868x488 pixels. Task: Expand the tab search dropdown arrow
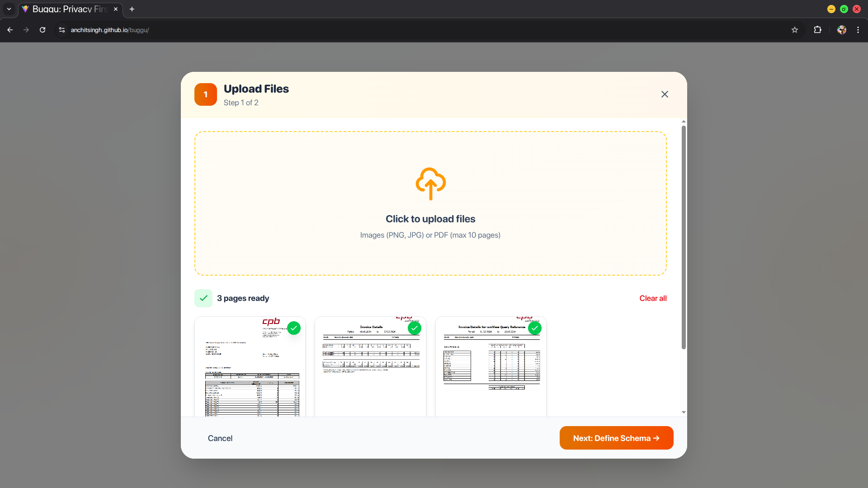[9, 9]
